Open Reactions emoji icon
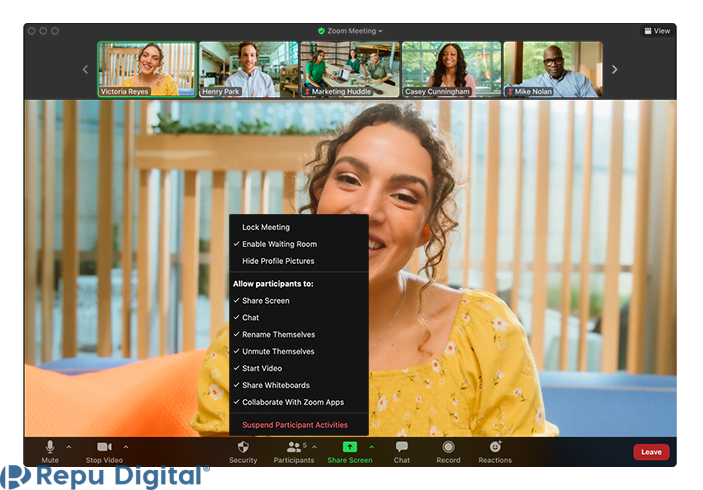This screenshot has width=703, height=490. tap(495, 447)
